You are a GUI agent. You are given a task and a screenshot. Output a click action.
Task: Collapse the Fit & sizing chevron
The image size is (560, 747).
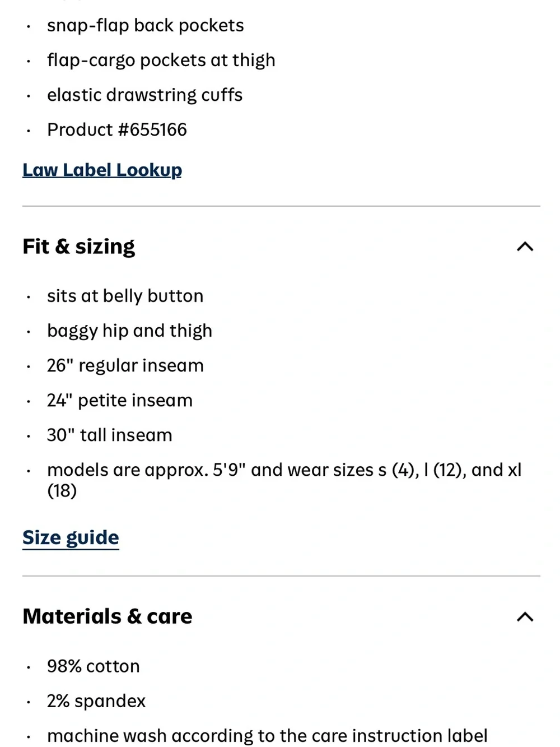click(x=525, y=247)
